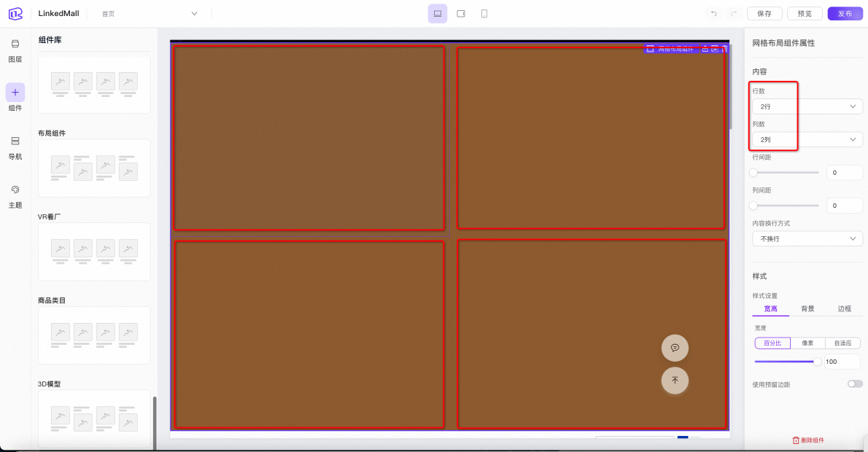Click the chat bubble floating button

point(675,348)
